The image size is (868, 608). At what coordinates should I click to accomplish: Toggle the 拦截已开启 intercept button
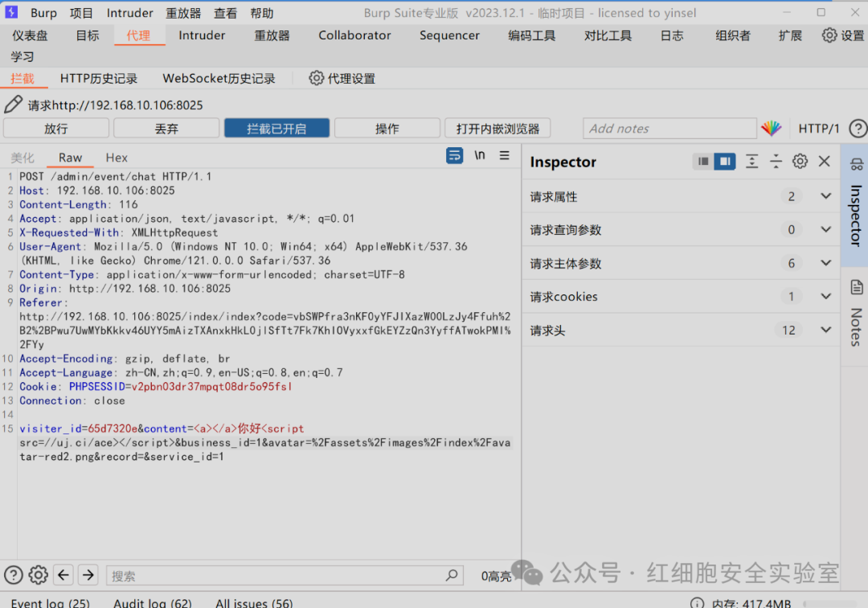point(276,129)
